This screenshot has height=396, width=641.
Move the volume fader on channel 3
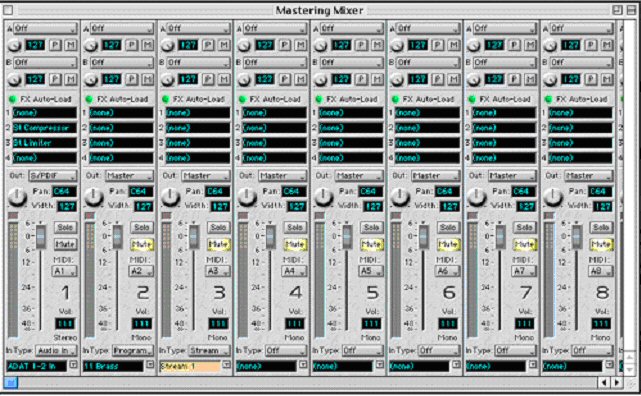(x=194, y=236)
